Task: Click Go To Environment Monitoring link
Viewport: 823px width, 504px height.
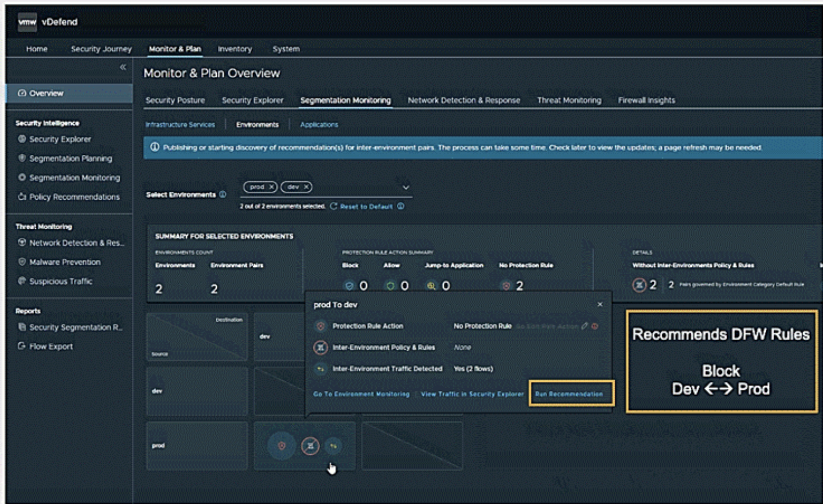Action: point(361,394)
